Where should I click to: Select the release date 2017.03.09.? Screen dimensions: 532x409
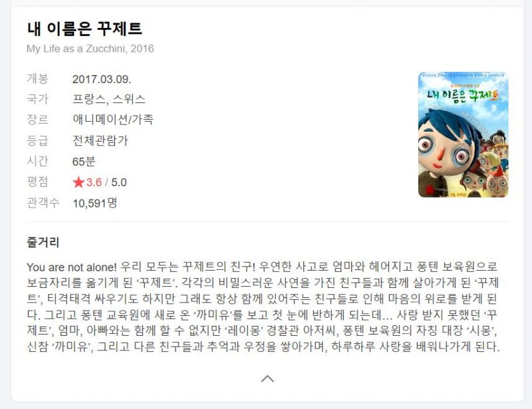coord(102,79)
